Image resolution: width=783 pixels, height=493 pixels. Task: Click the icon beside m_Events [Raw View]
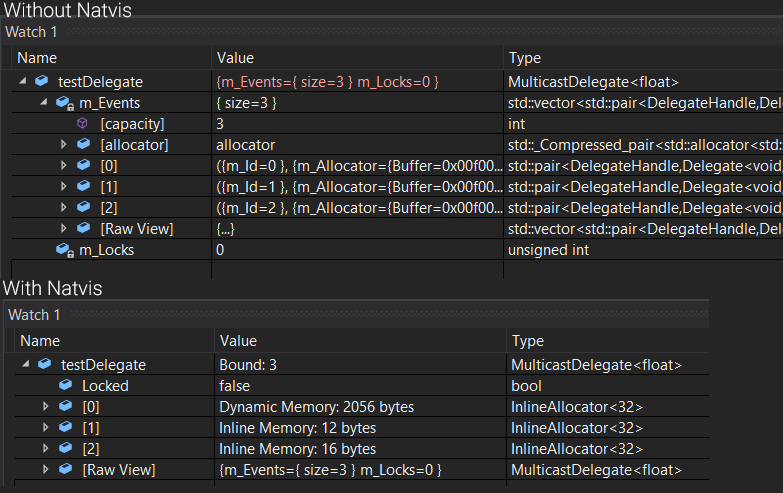click(x=84, y=228)
